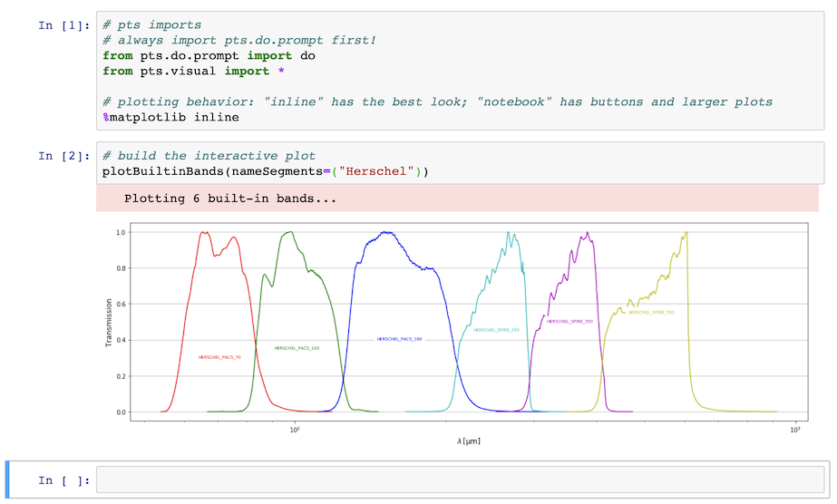Click the empty code cell input area

click(460, 480)
